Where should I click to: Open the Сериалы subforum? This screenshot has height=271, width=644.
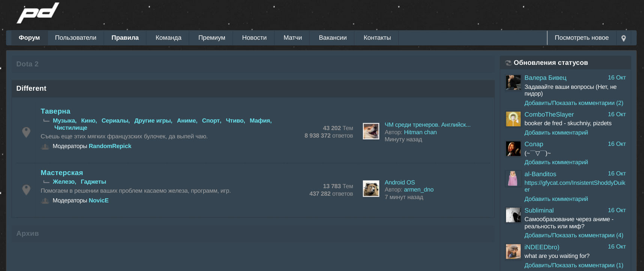pyautogui.click(x=115, y=121)
